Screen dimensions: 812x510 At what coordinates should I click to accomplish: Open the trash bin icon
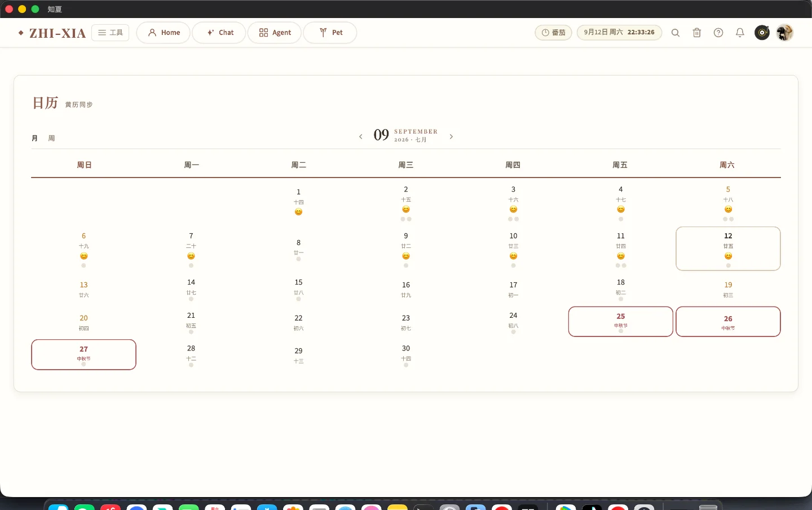pos(697,33)
